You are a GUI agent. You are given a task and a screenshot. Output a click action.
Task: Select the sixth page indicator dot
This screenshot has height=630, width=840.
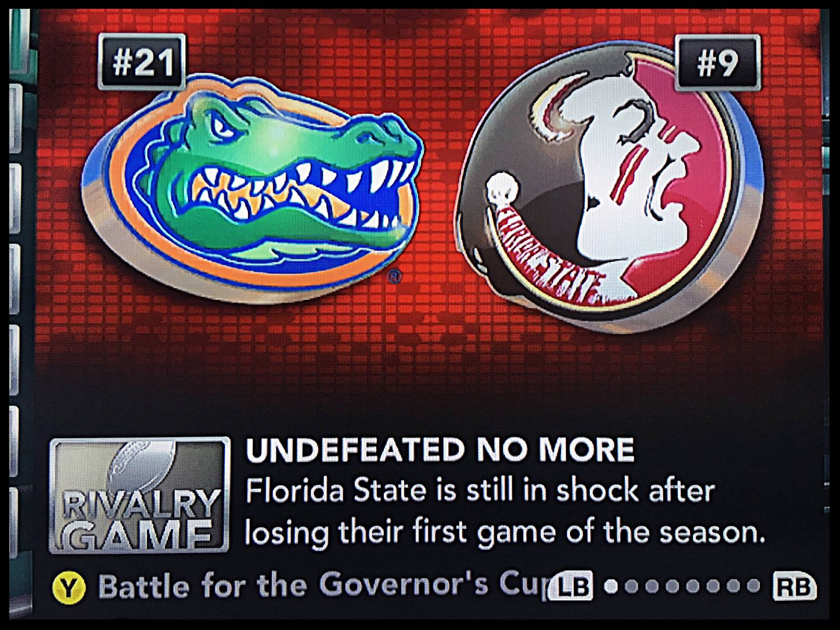[x=713, y=586]
